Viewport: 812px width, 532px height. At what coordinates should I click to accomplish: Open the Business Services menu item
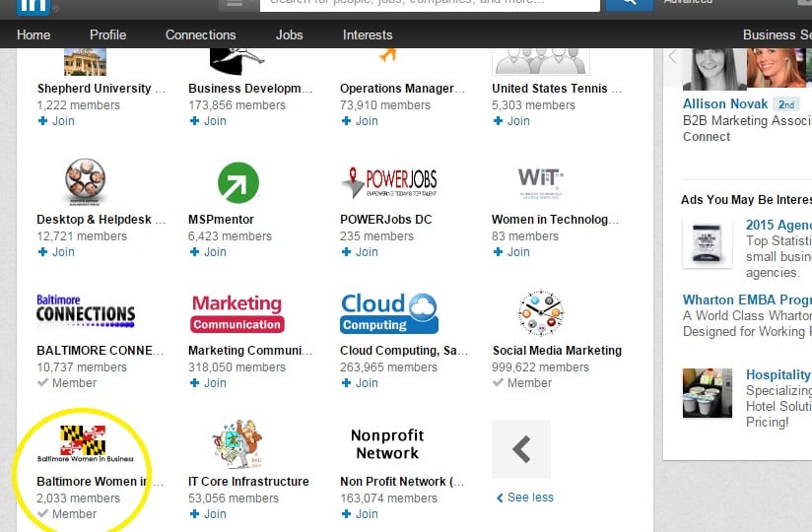coord(777,34)
